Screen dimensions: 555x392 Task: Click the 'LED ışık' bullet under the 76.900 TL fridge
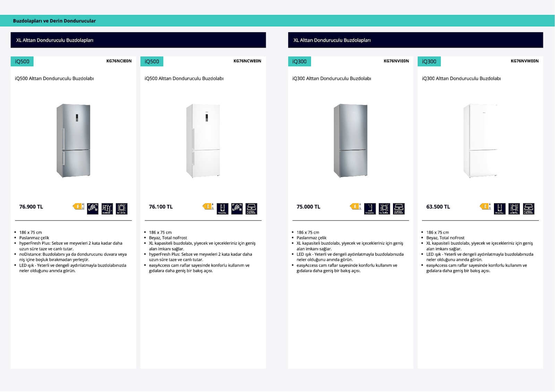click(x=73, y=268)
